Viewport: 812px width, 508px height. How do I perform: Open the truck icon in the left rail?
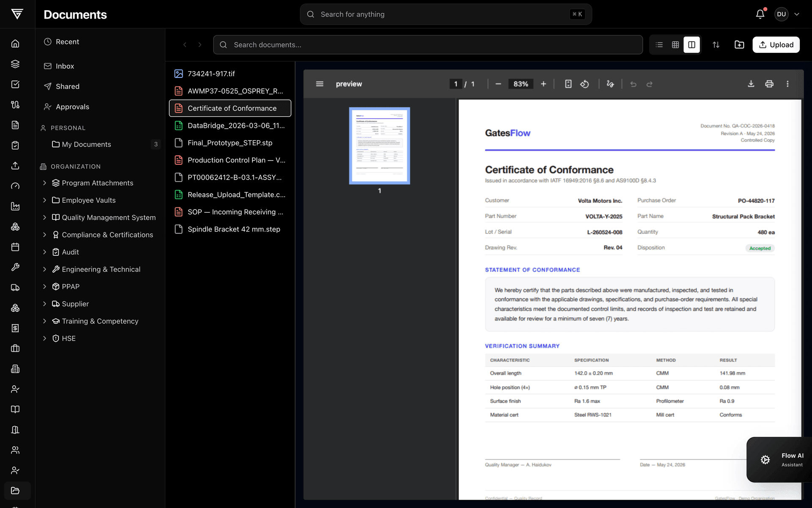pos(15,287)
